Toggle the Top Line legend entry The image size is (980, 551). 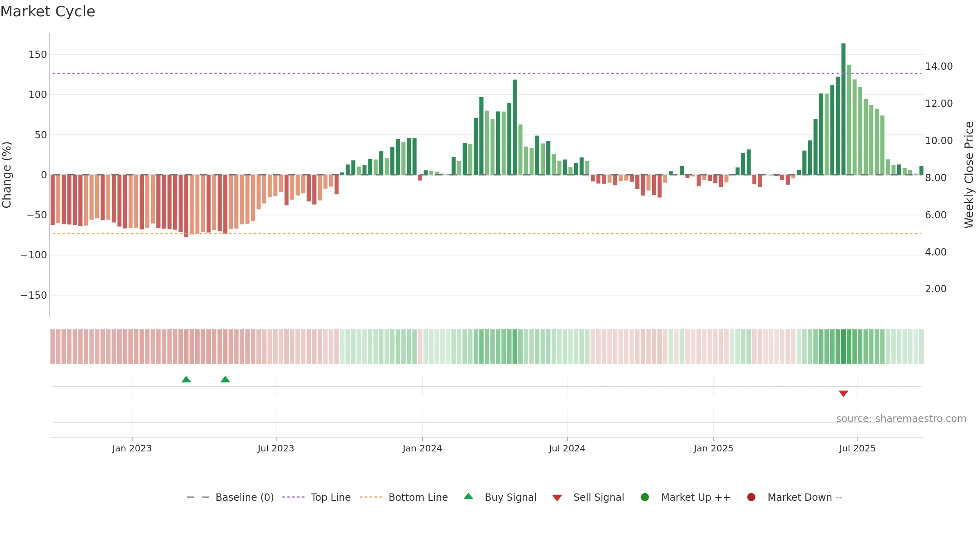pos(316,497)
